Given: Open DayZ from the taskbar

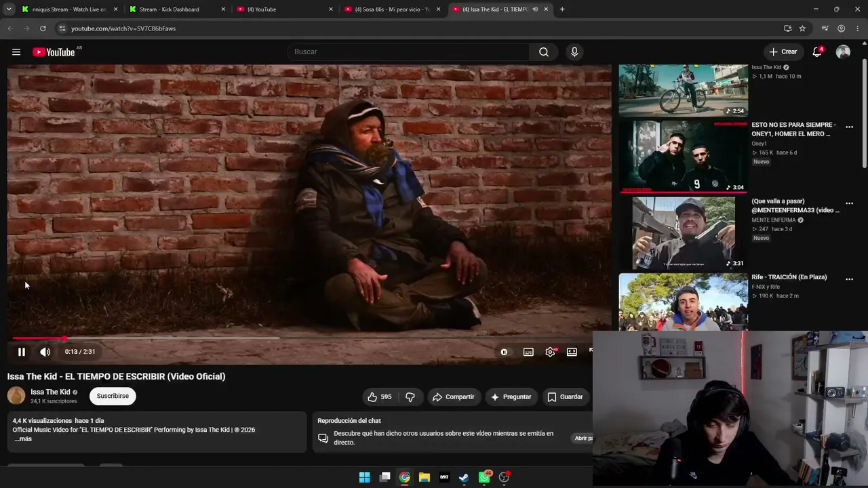Looking at the screenshot, I should click(444, 477).
